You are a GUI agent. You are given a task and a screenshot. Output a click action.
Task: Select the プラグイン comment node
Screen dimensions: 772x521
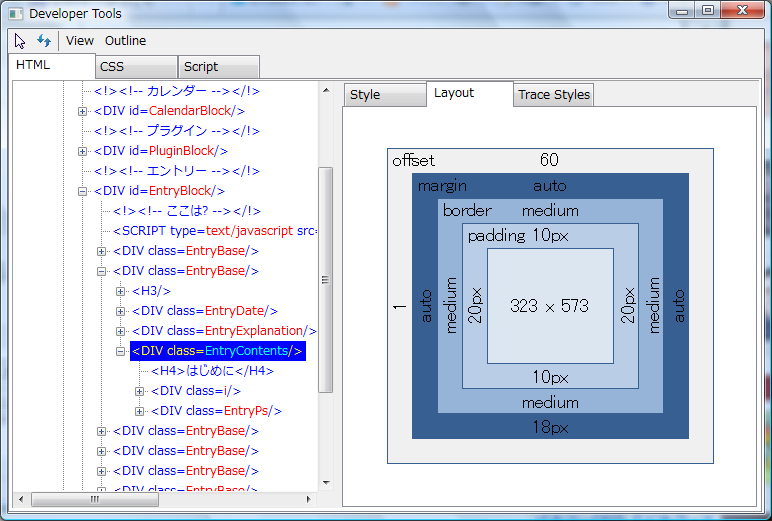(177, 131)
